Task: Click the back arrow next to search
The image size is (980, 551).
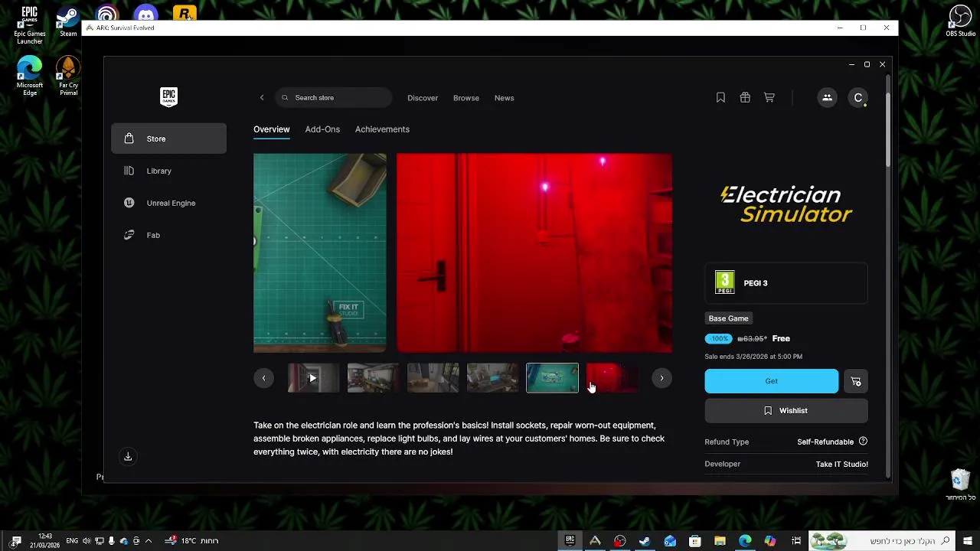Action: (262, 98)
